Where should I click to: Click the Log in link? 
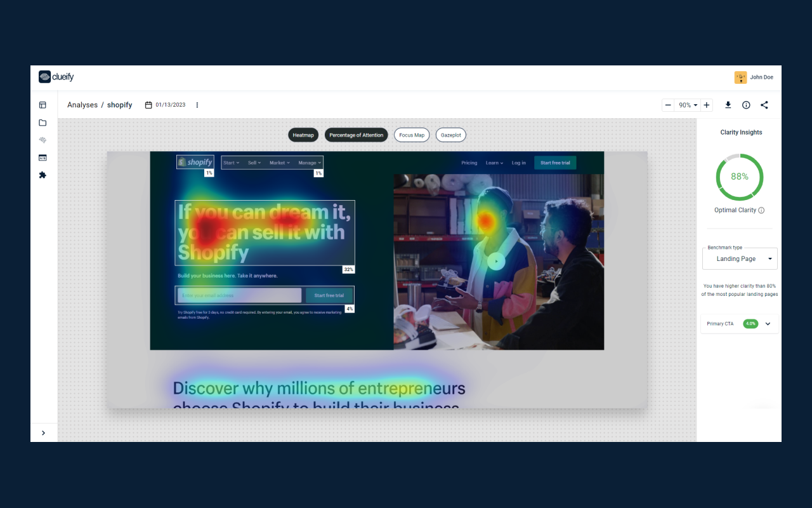(519, 163)
